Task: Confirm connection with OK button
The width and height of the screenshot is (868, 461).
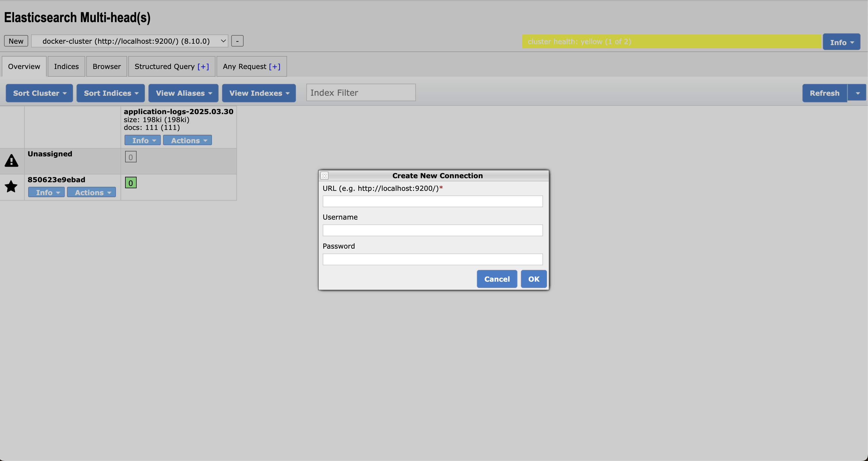Action: coord(534,279)
